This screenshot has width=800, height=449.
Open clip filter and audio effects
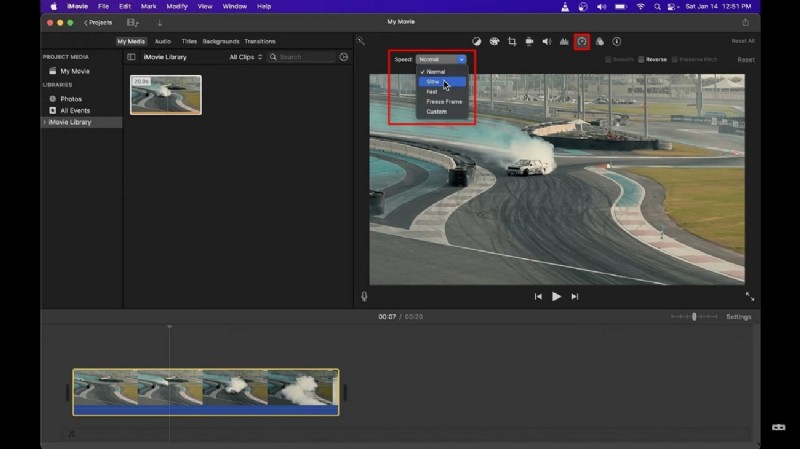pos(599,41)
